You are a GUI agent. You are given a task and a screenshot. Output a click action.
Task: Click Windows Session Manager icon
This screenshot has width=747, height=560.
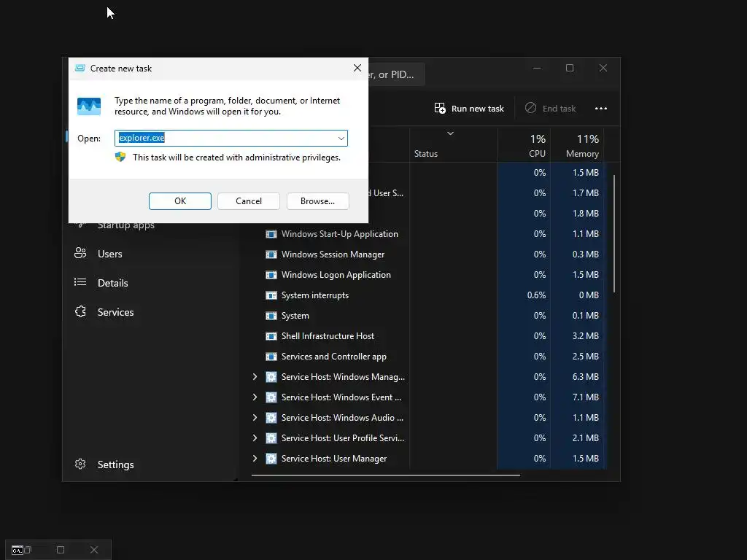pyautogui.click(x=271, y=254)
